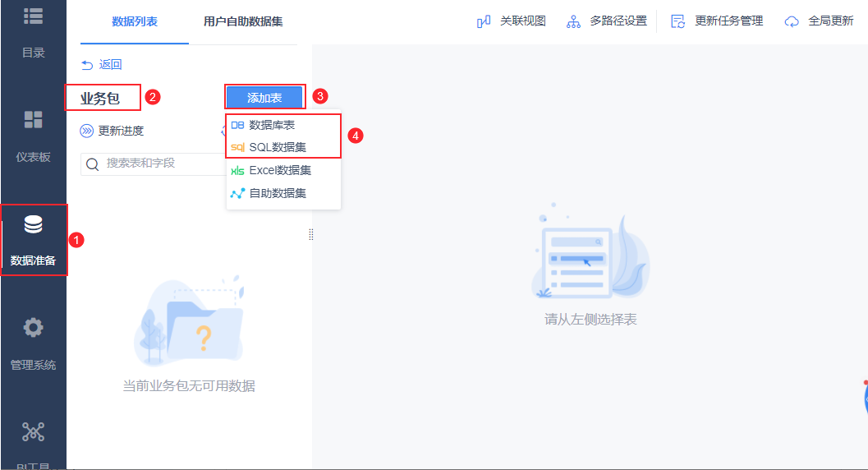Open the BI工具 sidebar icon
This screenshot has width=868, height=470.
33,432
